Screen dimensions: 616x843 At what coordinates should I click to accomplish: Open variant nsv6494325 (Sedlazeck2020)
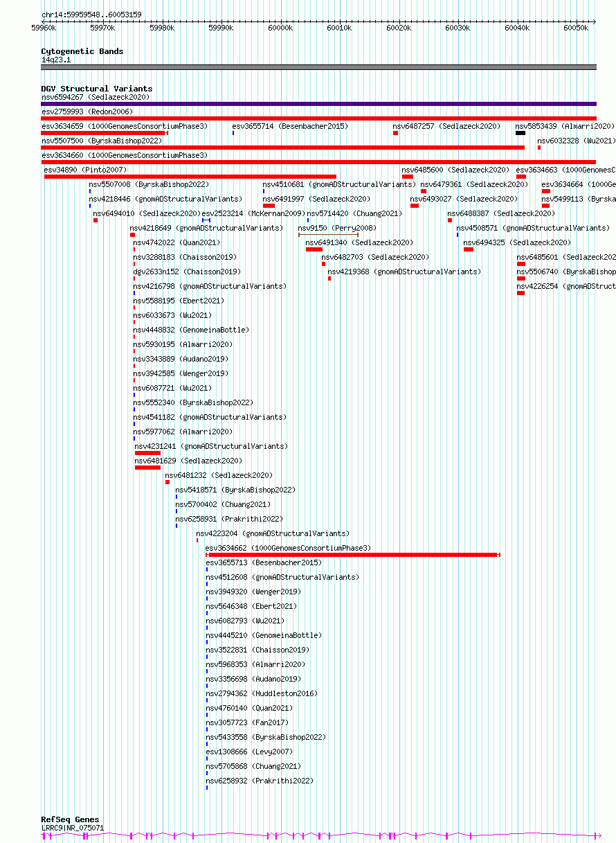coord(517,242)
